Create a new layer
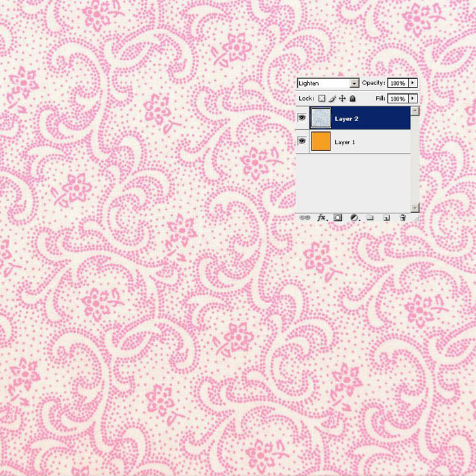The height and width of the screenshot is (476, 476). pos(386,218)
